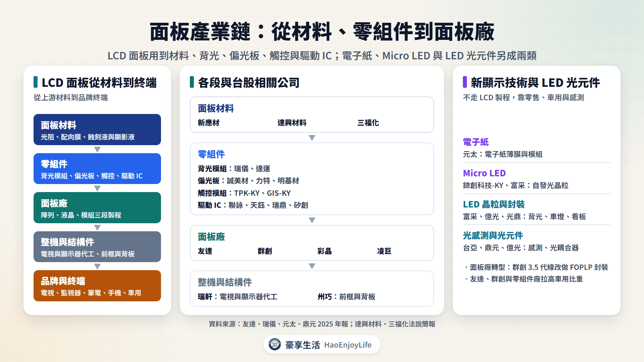
Task: Click the heading 新顯示技術與 LED 光元件
Action: tap(535, 82)
